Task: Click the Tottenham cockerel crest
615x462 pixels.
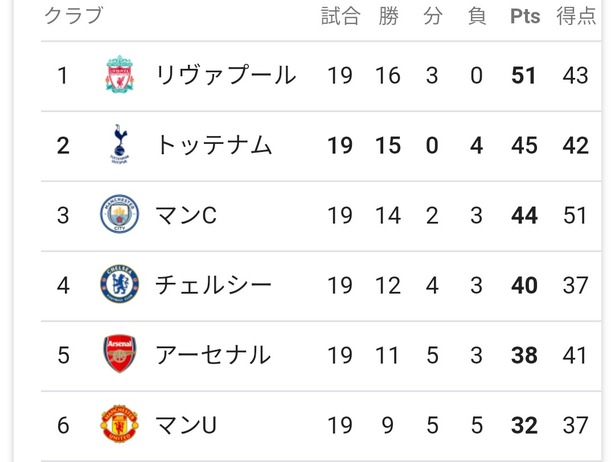Action: pos(120,144)
